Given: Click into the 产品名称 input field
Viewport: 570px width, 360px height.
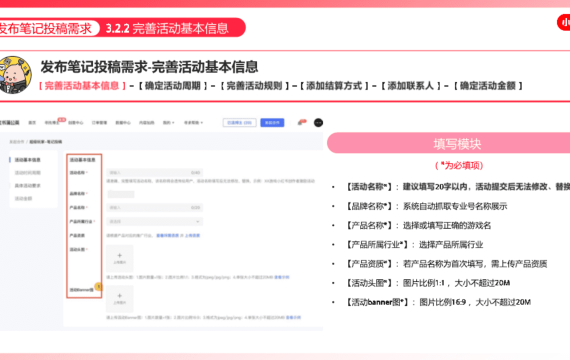Looking at the screenshot, I should pos(154,208).
